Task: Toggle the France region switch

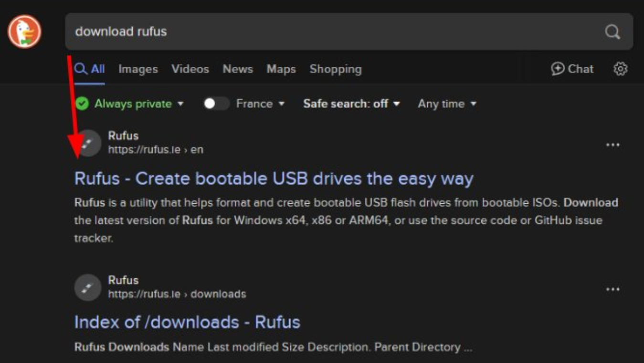Action: click(216, 104)
